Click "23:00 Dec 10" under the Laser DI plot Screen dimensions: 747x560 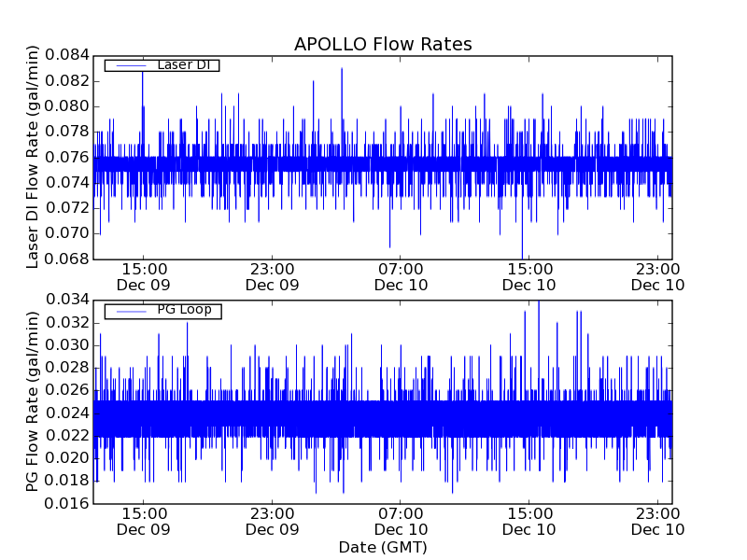pyautogui.click(x=658, y=277)
